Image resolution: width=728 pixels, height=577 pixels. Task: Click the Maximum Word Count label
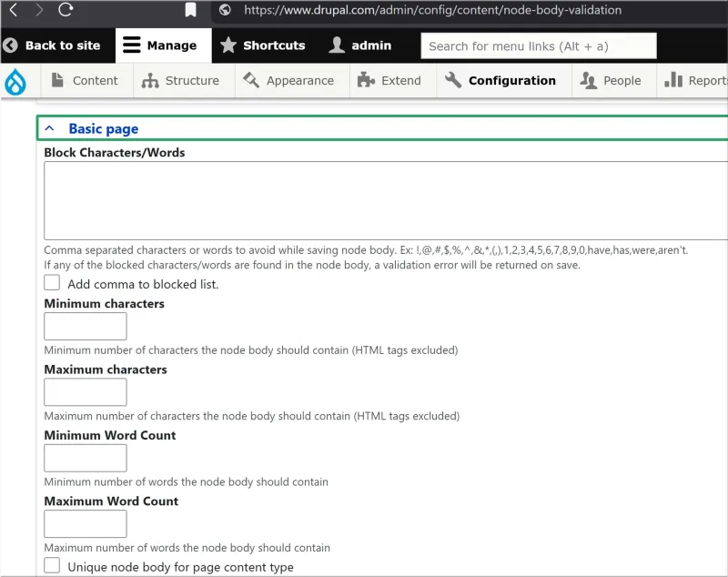[x=111, y=501]
